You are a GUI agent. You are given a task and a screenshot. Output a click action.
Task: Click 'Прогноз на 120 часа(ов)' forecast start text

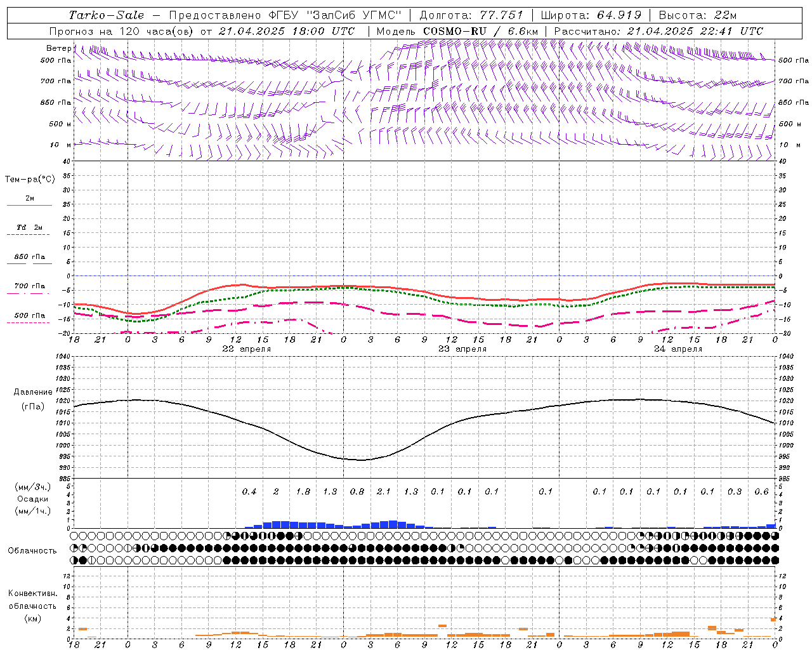pos(122,31)
